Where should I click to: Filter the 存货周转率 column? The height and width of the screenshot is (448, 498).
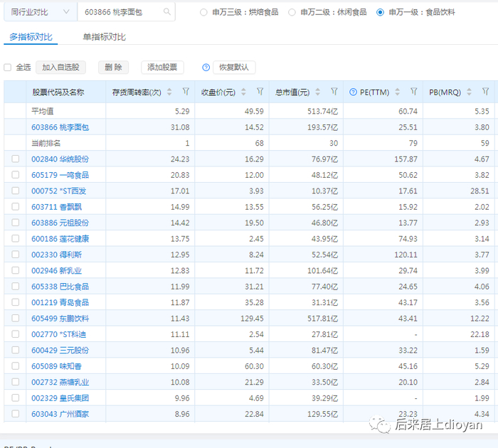(186, 92)
